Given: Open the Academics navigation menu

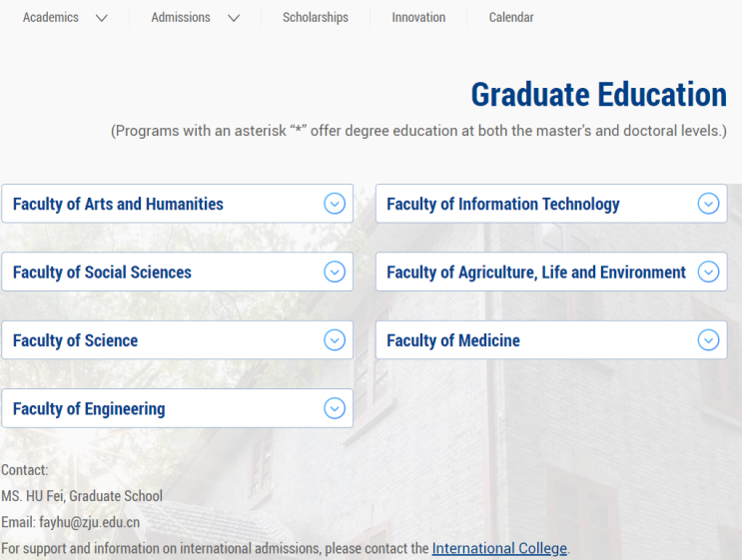Looking at the screenshot, I should point(51,18).
